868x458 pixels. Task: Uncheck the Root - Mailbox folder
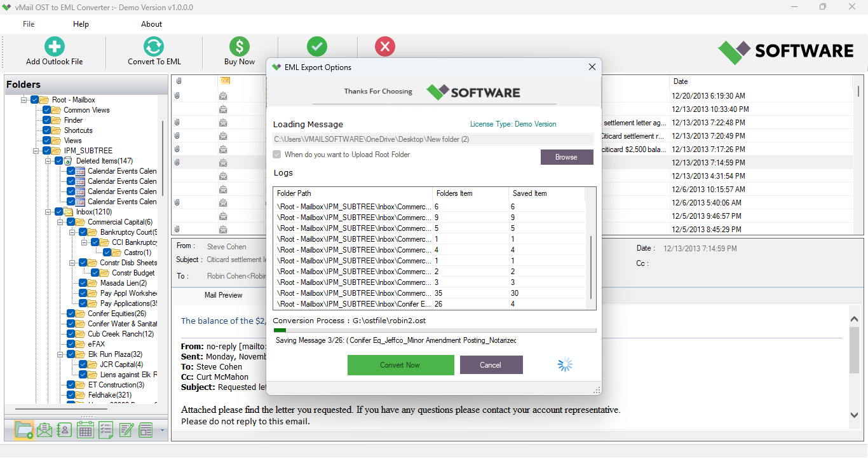click(34, 99)
